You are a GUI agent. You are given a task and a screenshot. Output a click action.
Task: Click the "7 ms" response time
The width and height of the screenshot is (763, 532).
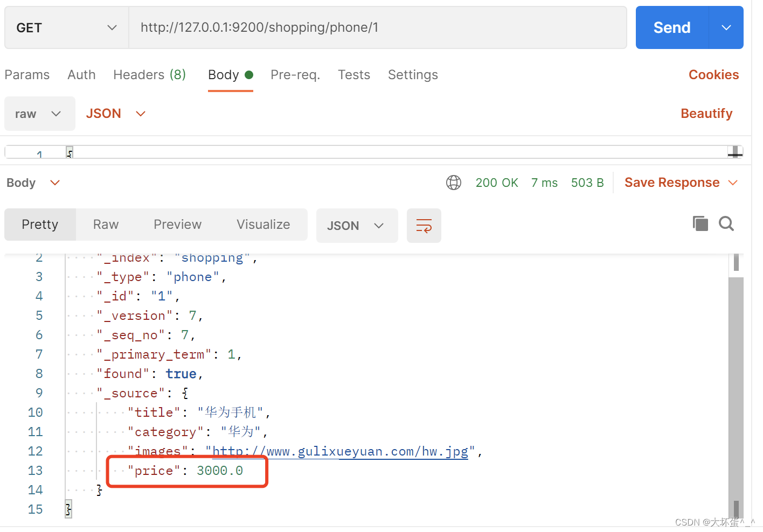tap(544, 183)
